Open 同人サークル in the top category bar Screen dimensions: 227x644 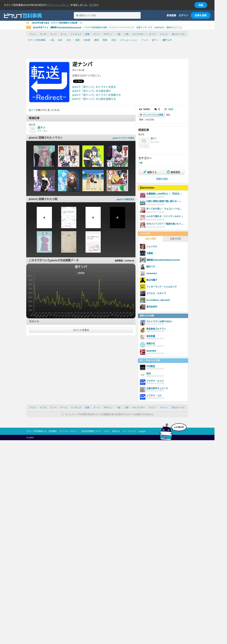(x=178, y=34)
